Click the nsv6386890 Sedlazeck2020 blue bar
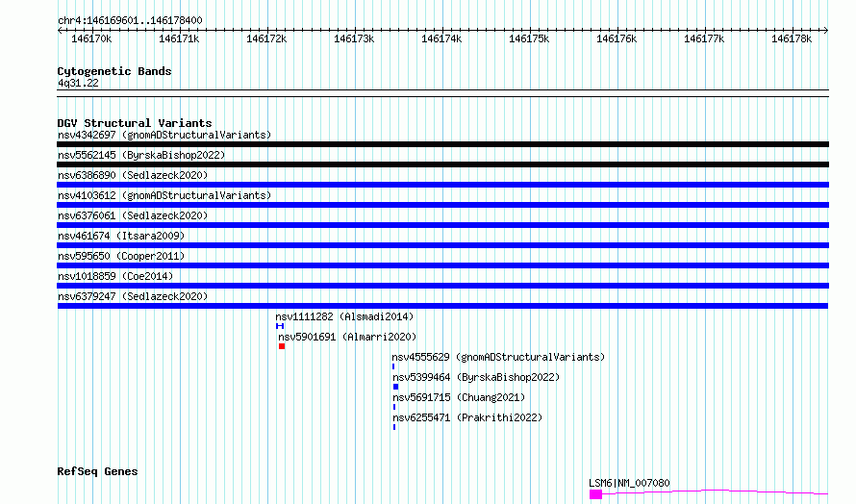 point(442,185)
